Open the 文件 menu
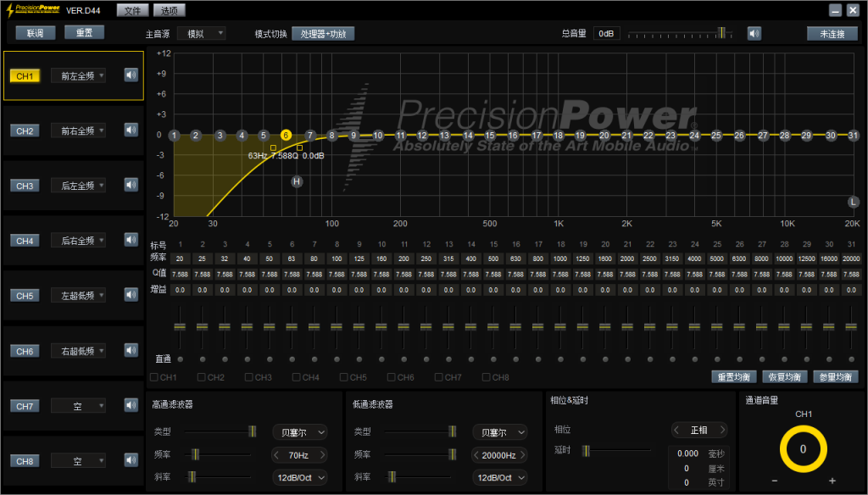The width and height of the screenshot is (868, 495). pos(132,10)
